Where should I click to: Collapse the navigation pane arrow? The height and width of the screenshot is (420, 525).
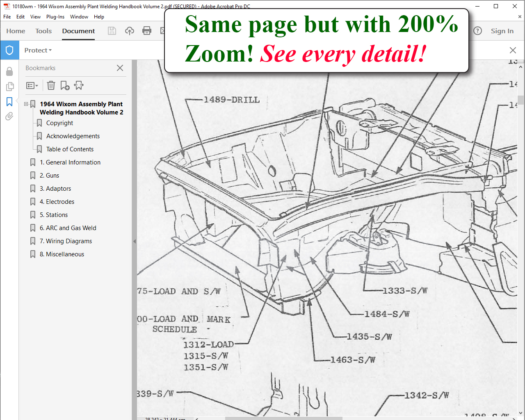[134, 242]
